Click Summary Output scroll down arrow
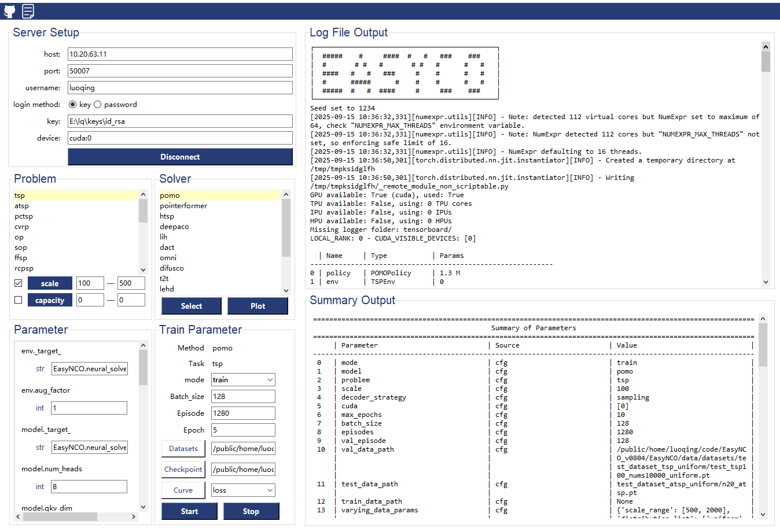The height and width of the screenshot is (532, 780). (x=763, y=514)
